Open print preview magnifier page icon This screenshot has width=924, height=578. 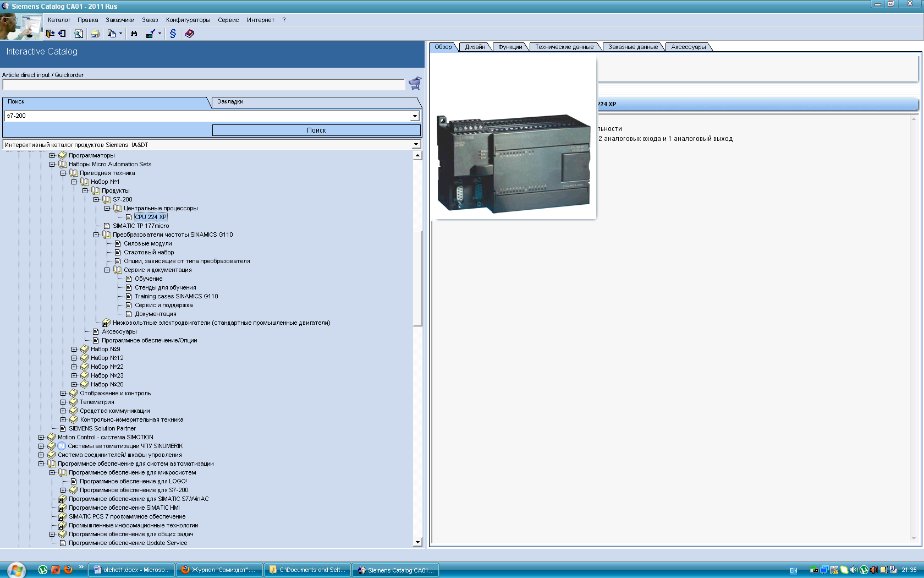[79, 34]
